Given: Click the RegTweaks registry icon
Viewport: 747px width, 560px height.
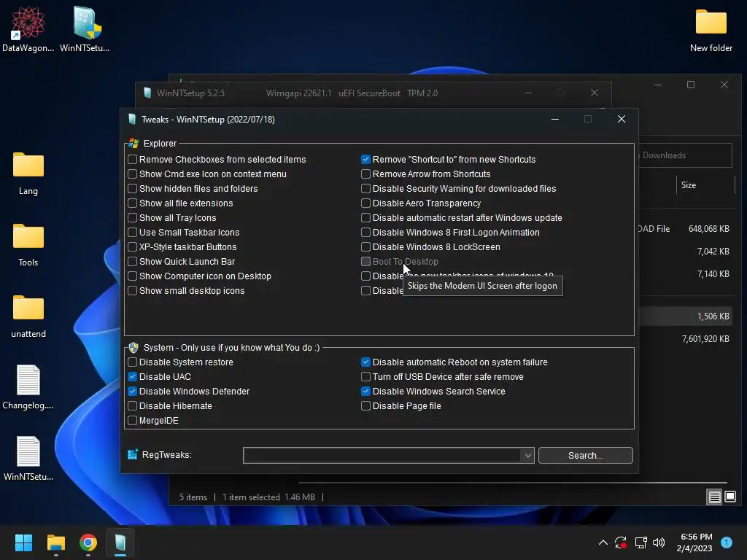Looking at the screenshot, I should 133,454.
